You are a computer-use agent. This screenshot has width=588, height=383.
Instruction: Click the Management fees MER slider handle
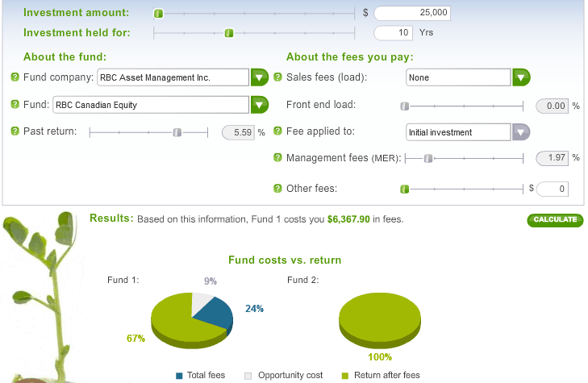(429, 159)
